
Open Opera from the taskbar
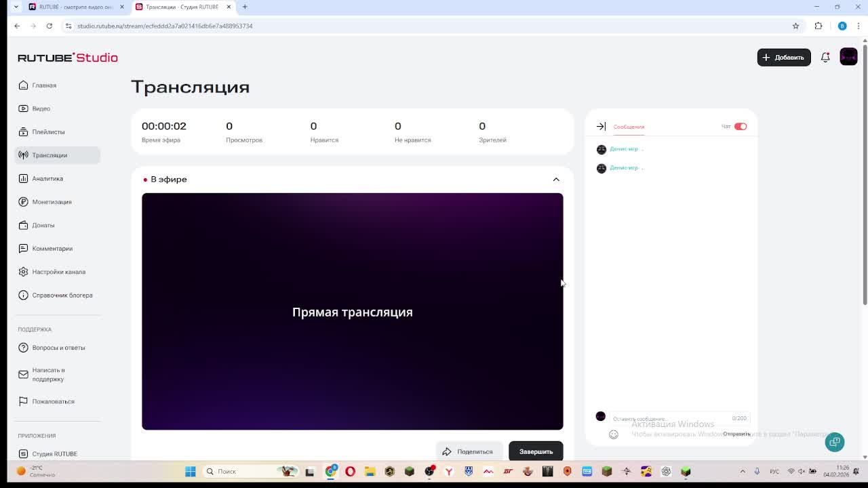[350, 471]
